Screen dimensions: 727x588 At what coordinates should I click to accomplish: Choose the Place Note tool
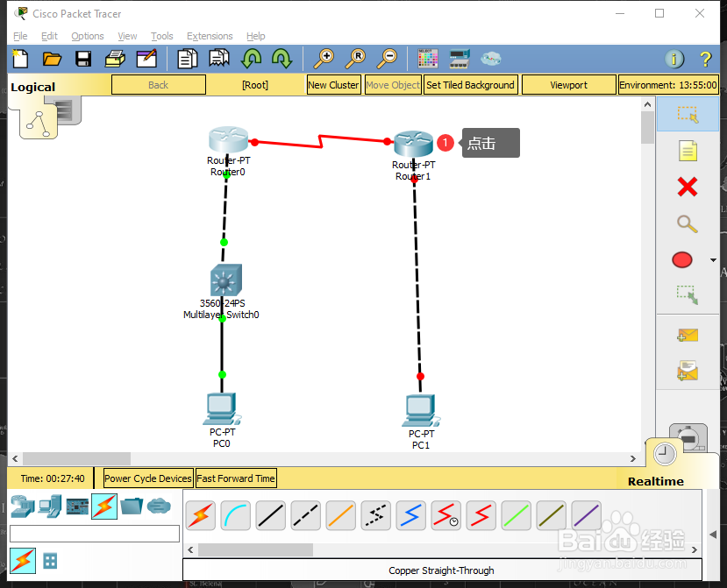pos(688,151)
